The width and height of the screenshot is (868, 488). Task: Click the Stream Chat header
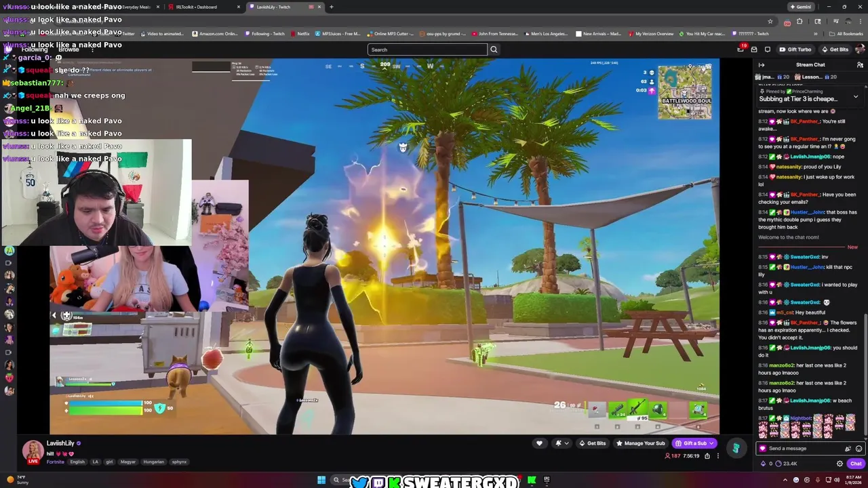tap(810, 65)
